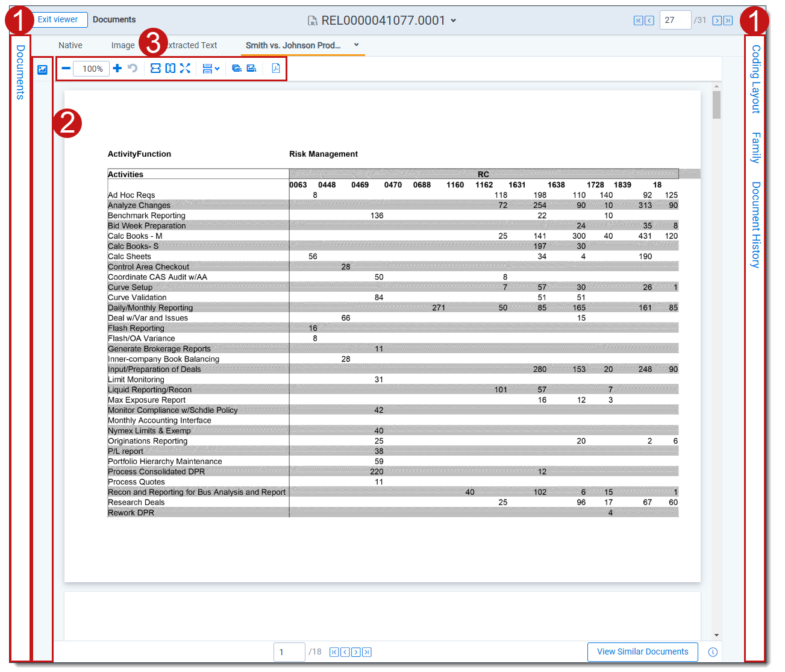Click the document number field showing 27
The height and width of the screenshot is (672, 785).
674,20
